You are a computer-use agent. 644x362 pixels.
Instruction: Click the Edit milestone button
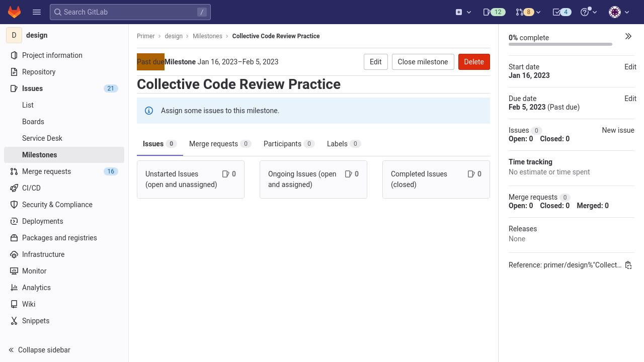click(x=376, y=62)
